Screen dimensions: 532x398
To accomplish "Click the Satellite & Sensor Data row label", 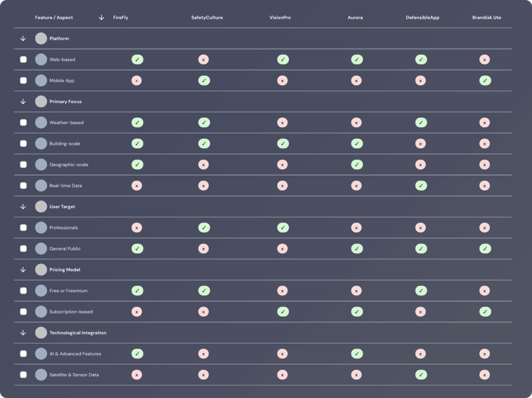I will (74, 375).
